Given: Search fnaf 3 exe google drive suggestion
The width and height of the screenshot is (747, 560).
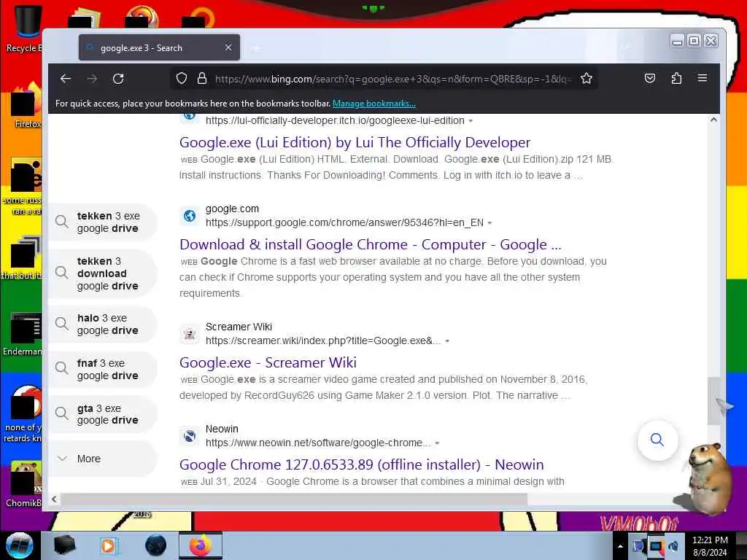Looking at the screenshot, I should coord(102,369).
